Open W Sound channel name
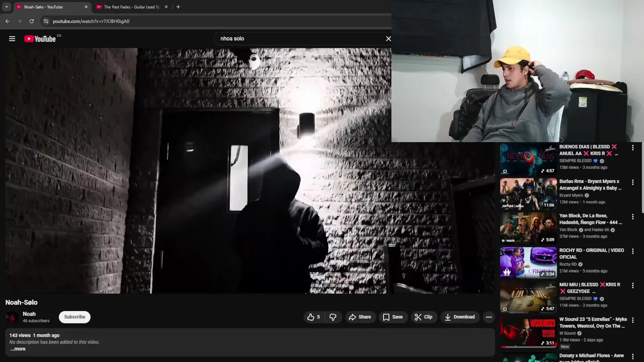The width and height of the screenshot is (644, 362). (568, 333)
